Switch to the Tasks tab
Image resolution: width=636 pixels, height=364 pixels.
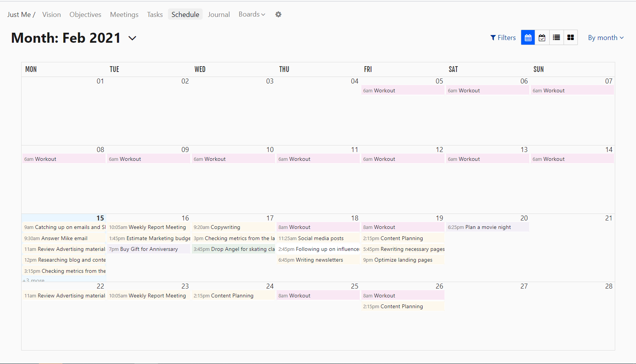(154, 14)
